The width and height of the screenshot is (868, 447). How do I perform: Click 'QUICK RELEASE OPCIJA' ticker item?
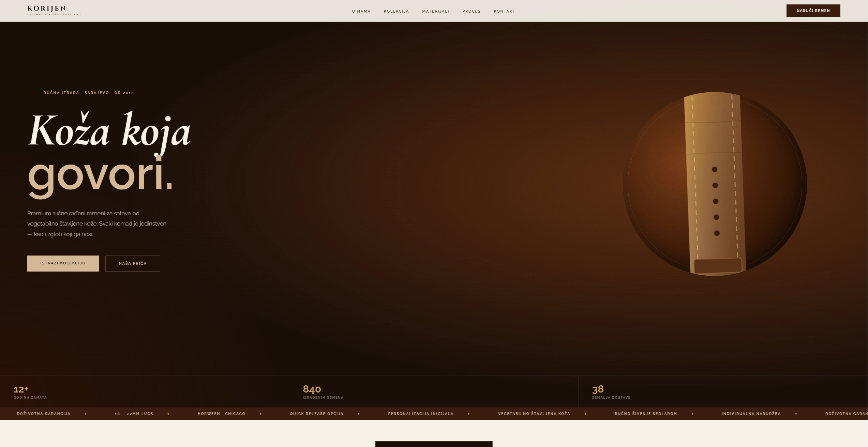pyautogui.click(x=316, y=414)
